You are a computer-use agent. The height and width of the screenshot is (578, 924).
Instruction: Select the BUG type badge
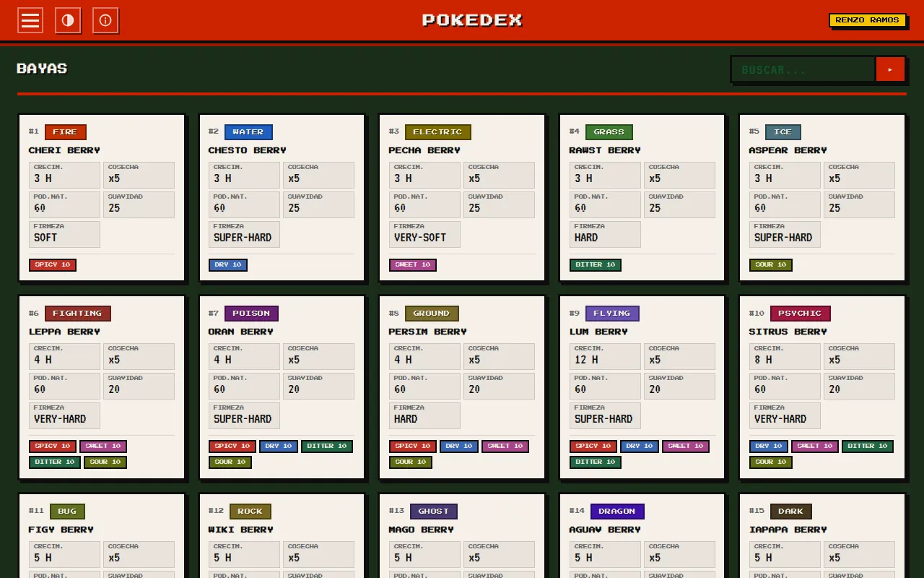click(67, 512)
